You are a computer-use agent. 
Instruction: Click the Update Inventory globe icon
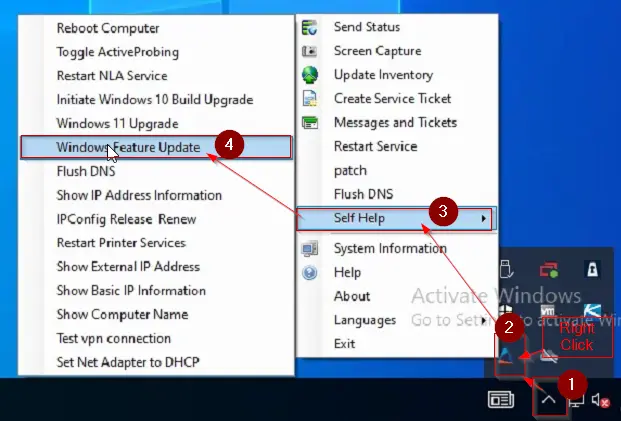coord(309,75)
